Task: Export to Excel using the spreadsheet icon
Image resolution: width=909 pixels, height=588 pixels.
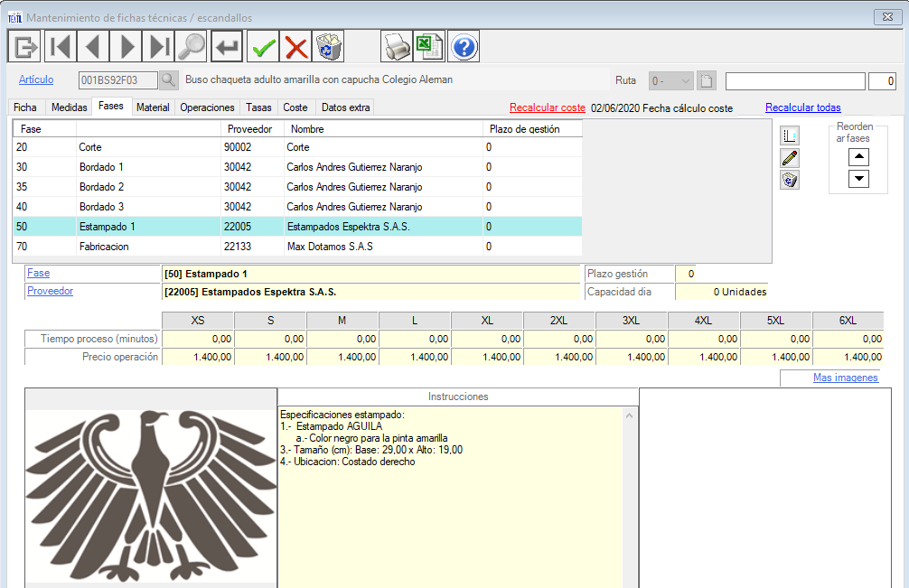Action: 427,45
